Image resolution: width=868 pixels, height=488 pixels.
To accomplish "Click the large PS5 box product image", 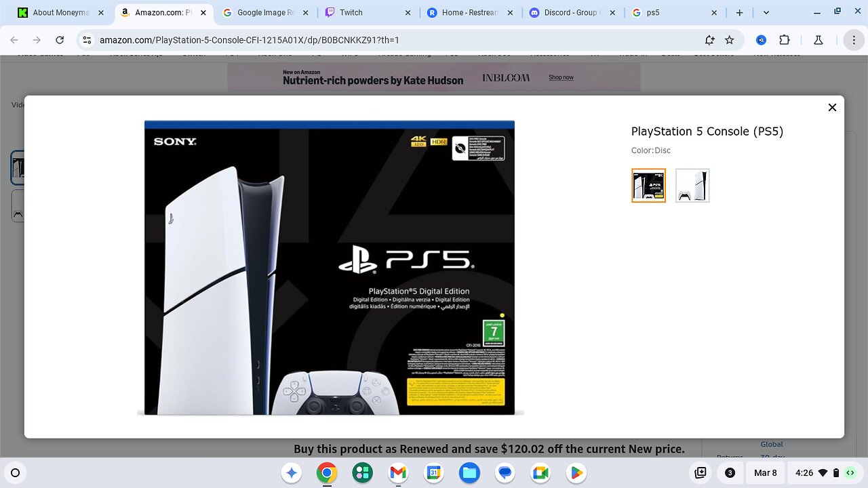I will [x=330, y=268].
